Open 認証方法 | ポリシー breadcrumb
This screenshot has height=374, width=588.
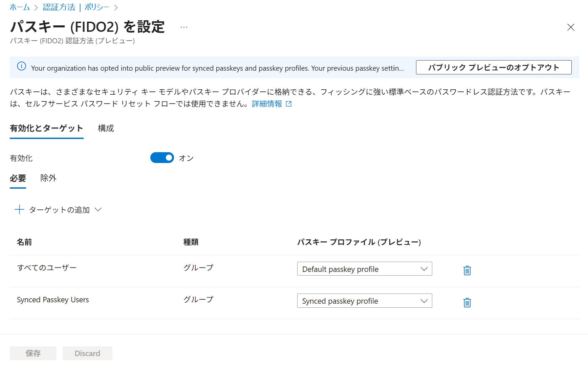pyautogui.click(x=76, y=7)
